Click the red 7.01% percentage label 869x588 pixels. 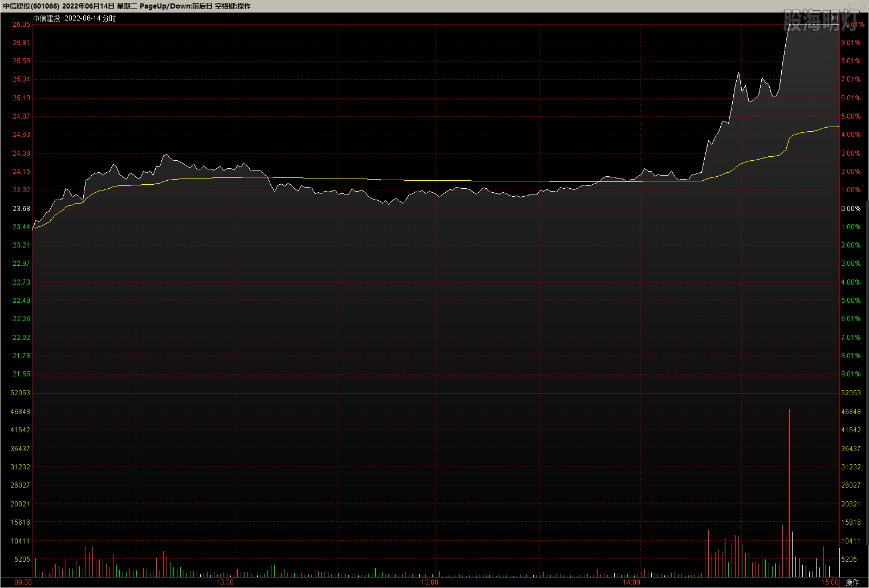(x=851, y=79)
